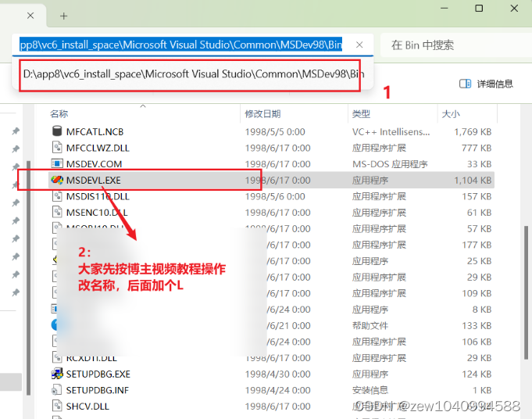Click the VC++ Intellisens... type cell
The width and height of the screenshot is (532, 419).
tap(391, 132)
